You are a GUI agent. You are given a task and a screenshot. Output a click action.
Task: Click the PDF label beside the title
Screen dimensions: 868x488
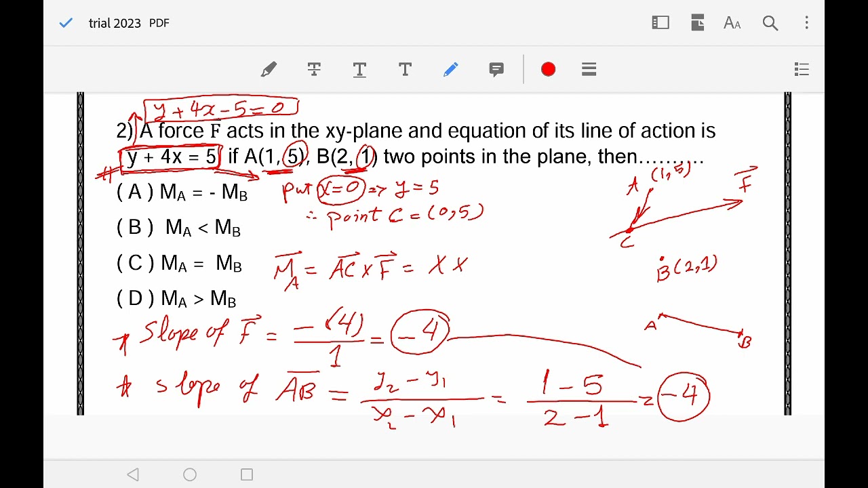pos(159,23)
